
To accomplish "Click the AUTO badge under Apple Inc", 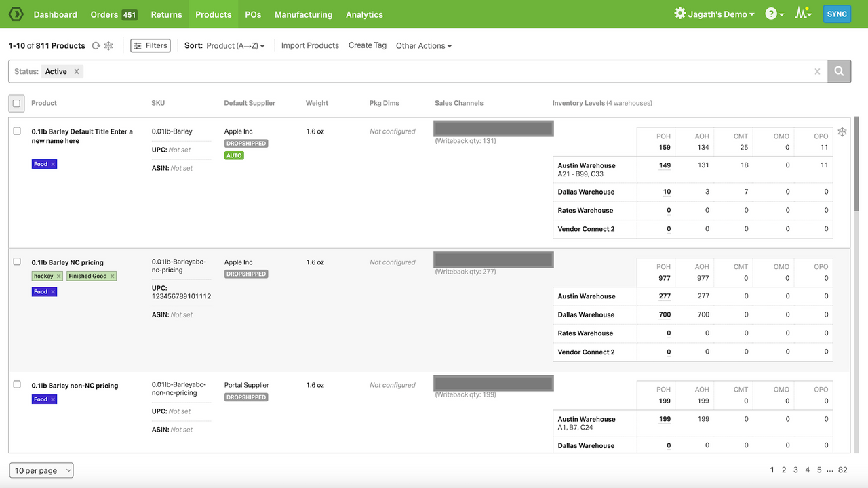I will (234, 156).
